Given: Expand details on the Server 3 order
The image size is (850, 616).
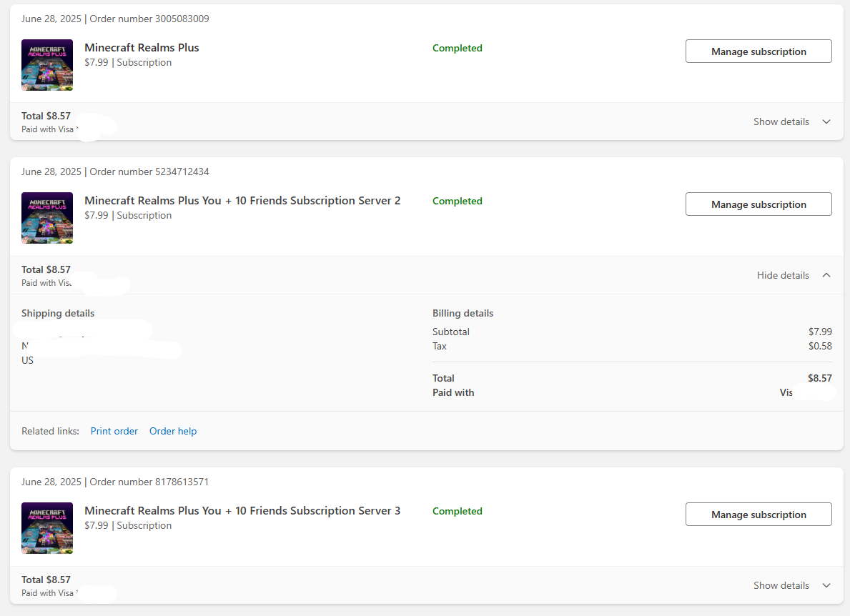Looking at the screenshot, I should (x=781, y=585).
